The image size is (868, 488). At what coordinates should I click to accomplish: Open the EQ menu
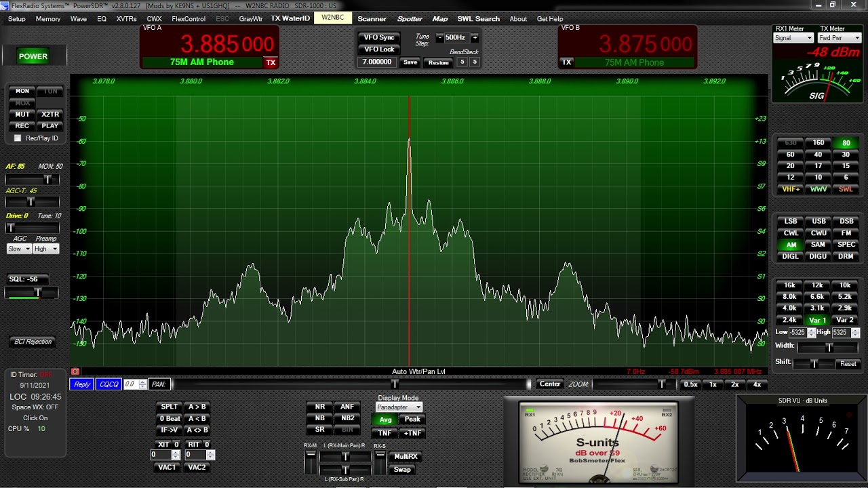[102, 19]
